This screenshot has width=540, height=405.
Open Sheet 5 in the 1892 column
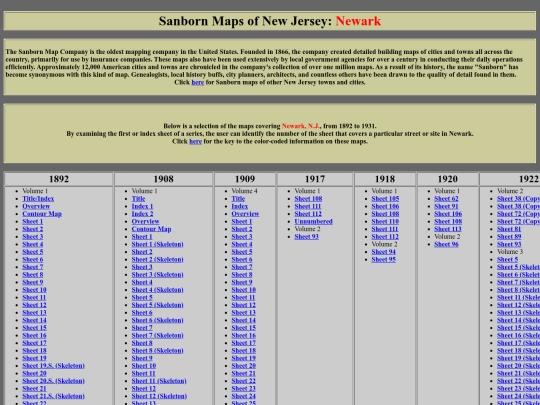click(x=33, y=252)
